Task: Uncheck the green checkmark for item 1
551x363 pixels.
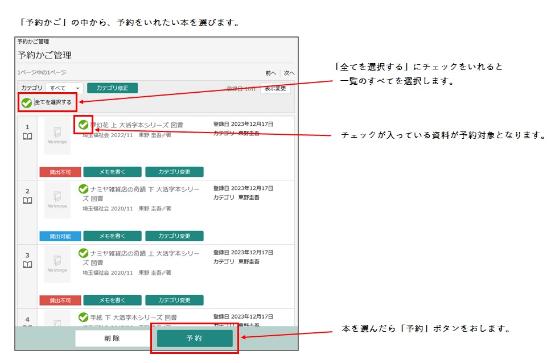Action: tap(83, 124)
